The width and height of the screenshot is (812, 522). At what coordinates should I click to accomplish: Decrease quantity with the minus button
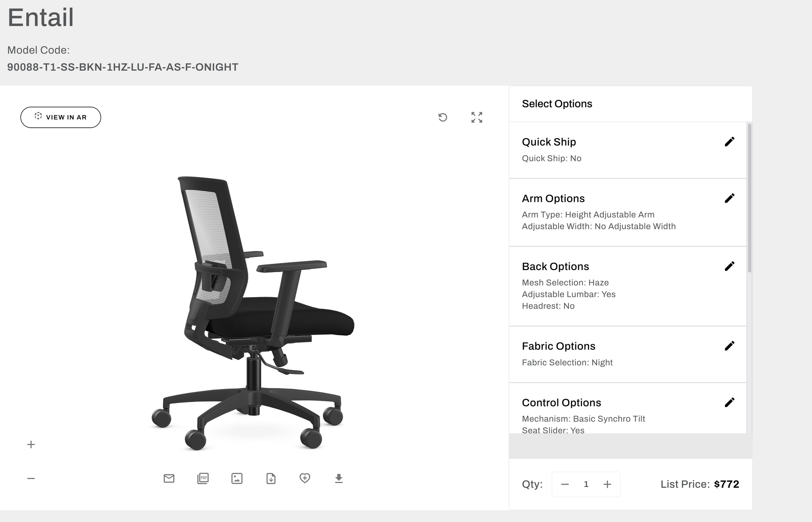[565, 484]
